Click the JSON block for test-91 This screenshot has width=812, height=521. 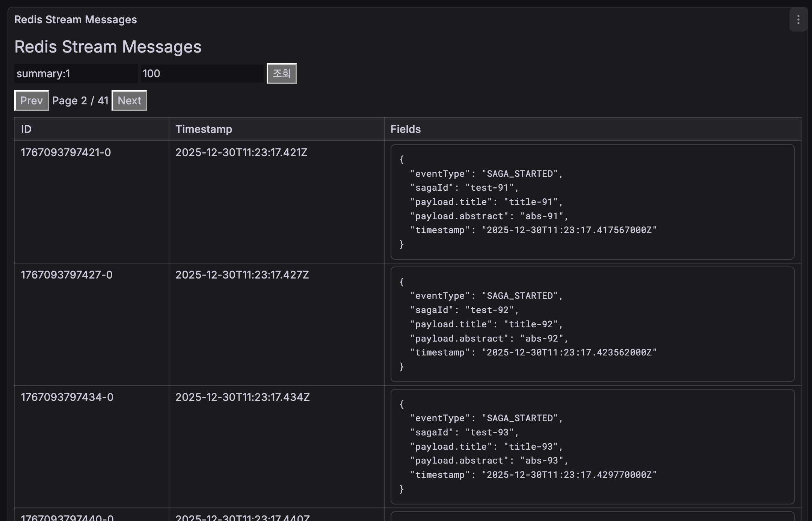(x=592, y=202)
